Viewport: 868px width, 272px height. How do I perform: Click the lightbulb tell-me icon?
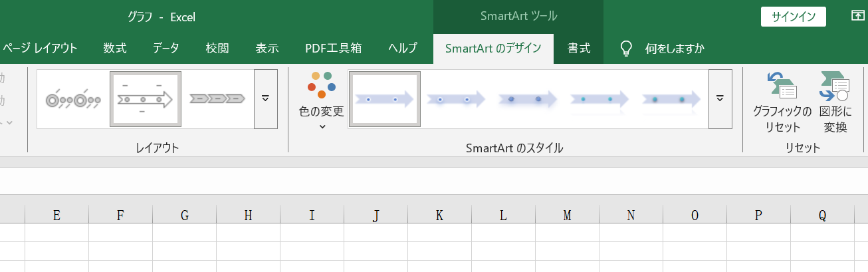(625, 48)
